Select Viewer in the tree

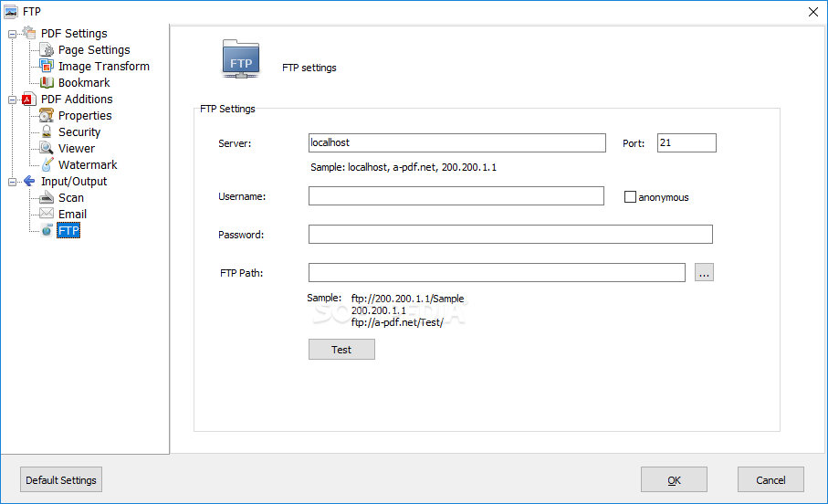tap(77, 148)
